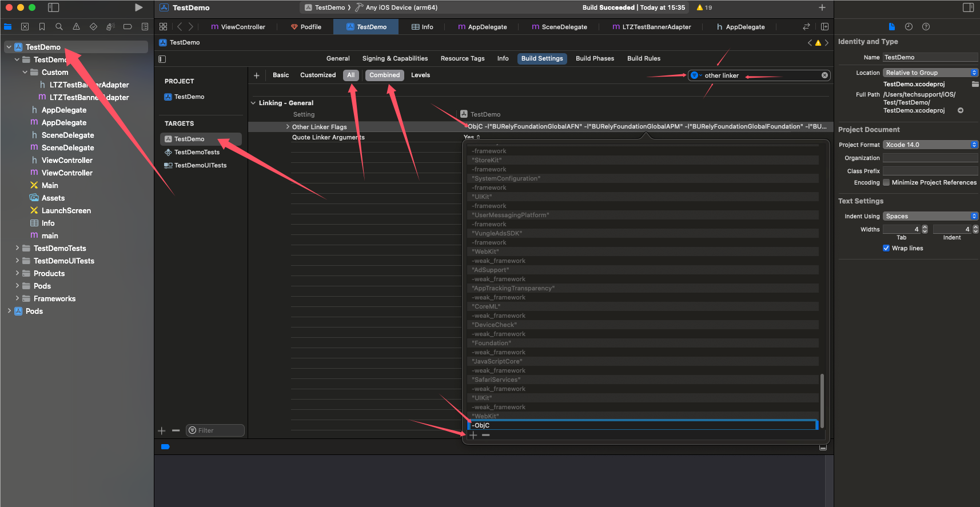Screen dimensions: 980x507
Task: Expand the Products folder
Action: [x=17, y=273]
